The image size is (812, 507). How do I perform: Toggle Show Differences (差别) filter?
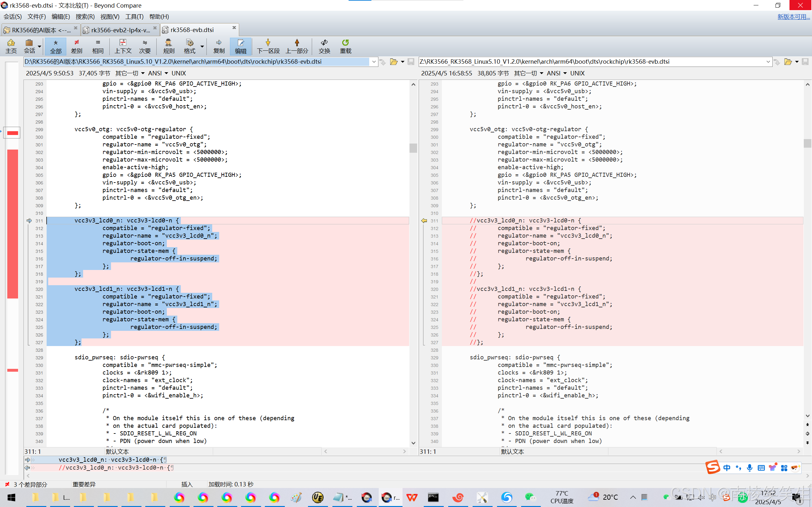coord(76,46)
